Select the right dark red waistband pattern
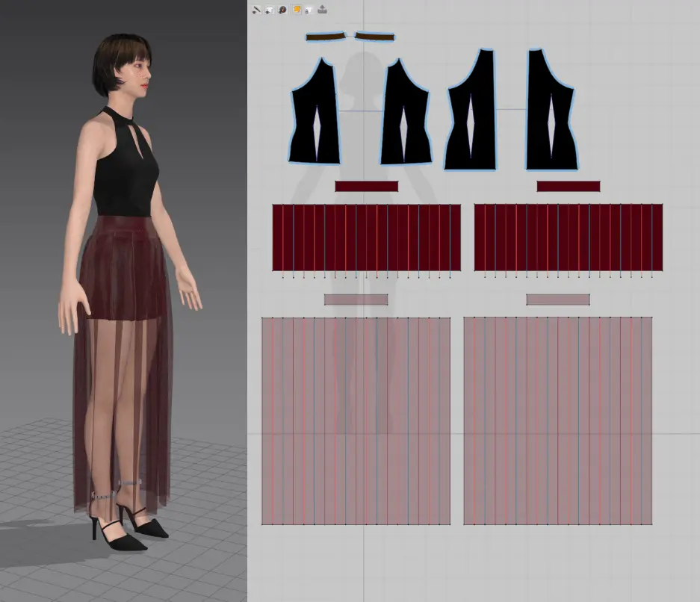The image size is (700, 602). [x=569, y=186]
